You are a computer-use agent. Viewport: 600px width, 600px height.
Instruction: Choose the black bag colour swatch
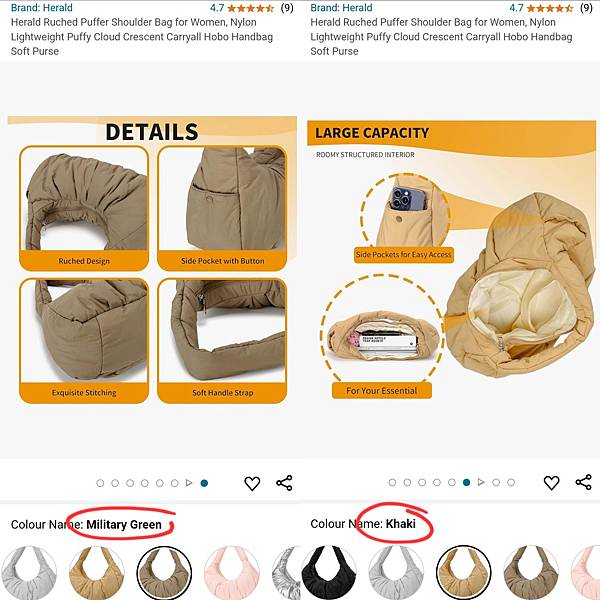[x=329, y=573]
